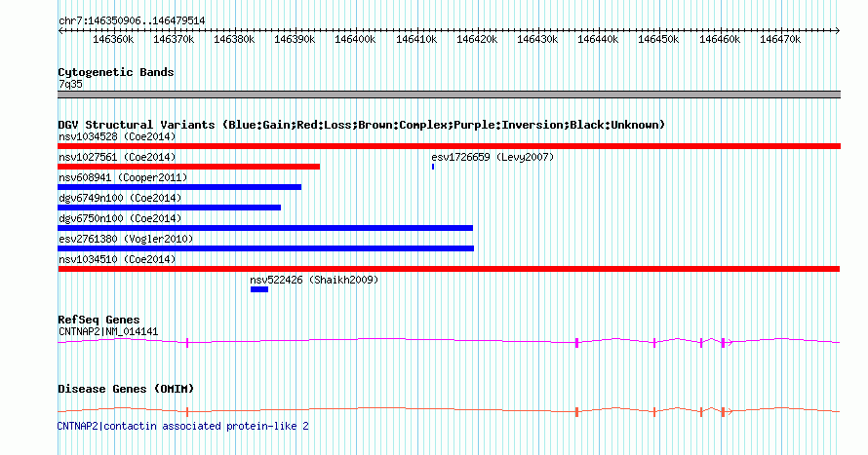Click the blue esv2761380 gain bar

tap(265, 248)
